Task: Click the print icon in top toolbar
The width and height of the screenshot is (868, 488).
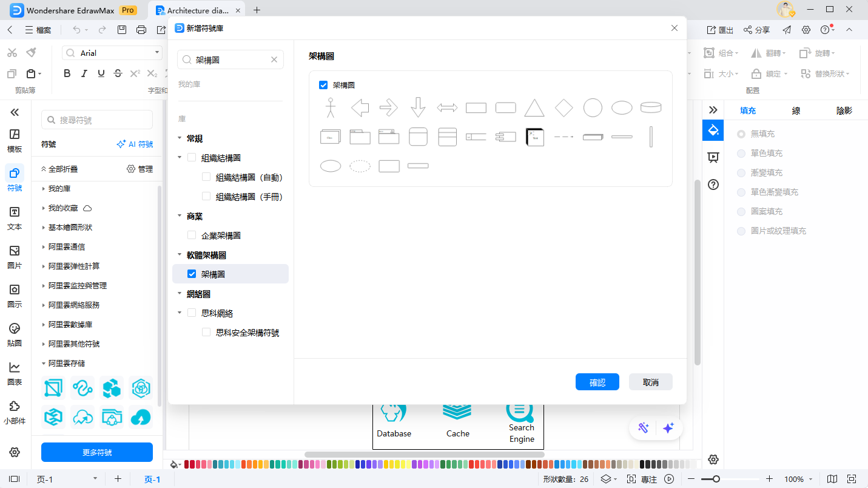Action: [141, 30]
